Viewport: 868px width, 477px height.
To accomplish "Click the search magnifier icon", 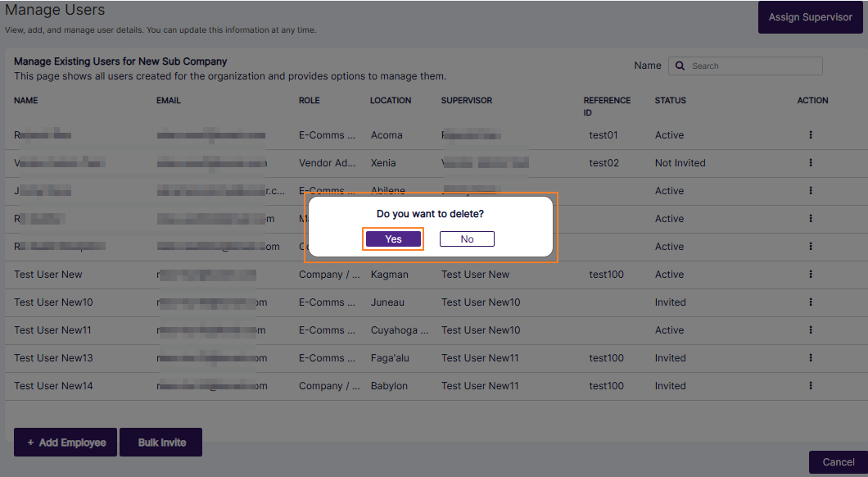I will (x=680, y=66).
